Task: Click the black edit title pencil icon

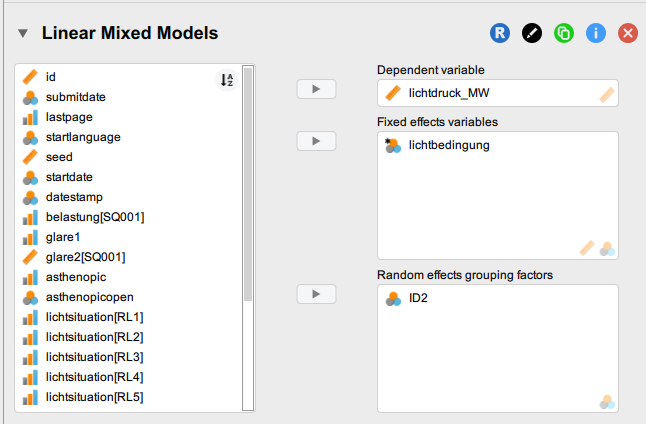Action: click(x=532, y=33)
